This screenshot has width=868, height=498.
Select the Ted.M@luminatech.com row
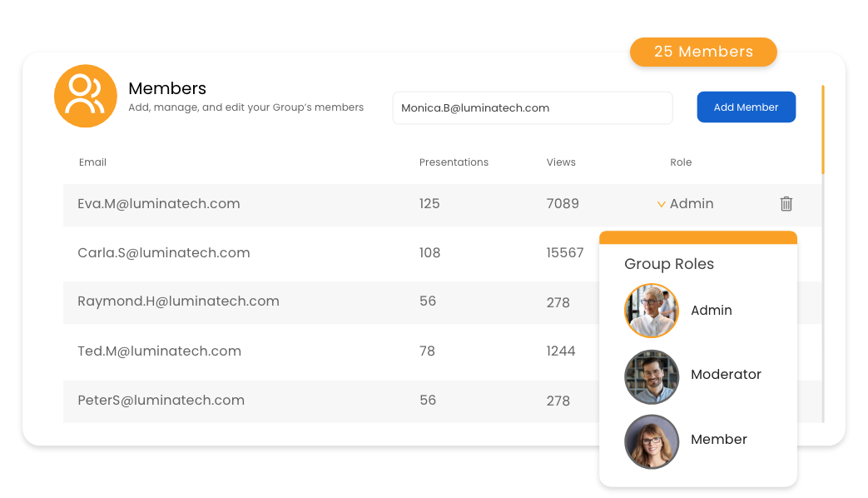point(331,351)
